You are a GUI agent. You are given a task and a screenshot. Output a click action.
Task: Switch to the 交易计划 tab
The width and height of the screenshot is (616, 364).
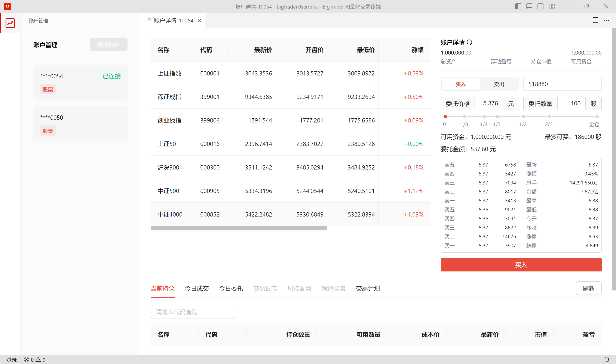tap(368, 289)
